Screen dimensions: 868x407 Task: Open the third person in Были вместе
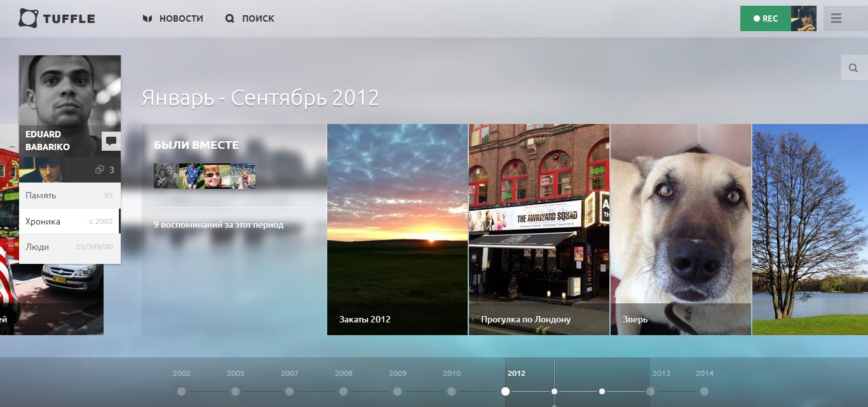[x=217, y=176]
